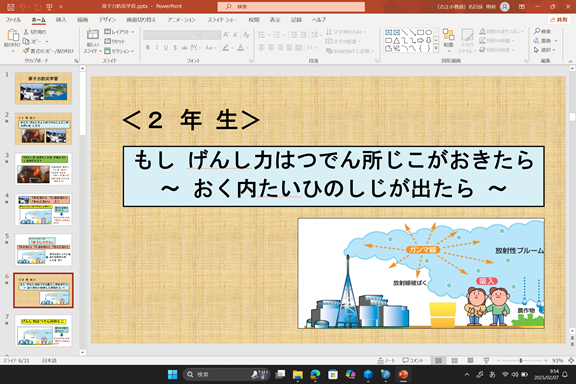Toggle Strikethrough formatting
Screen dimensions: 576x384
[x=184, y=48]
